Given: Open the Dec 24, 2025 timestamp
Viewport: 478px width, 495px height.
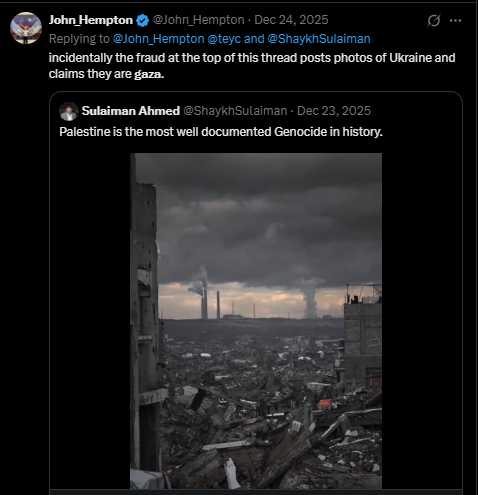Looking at the screenshot, I should (291, 20).
